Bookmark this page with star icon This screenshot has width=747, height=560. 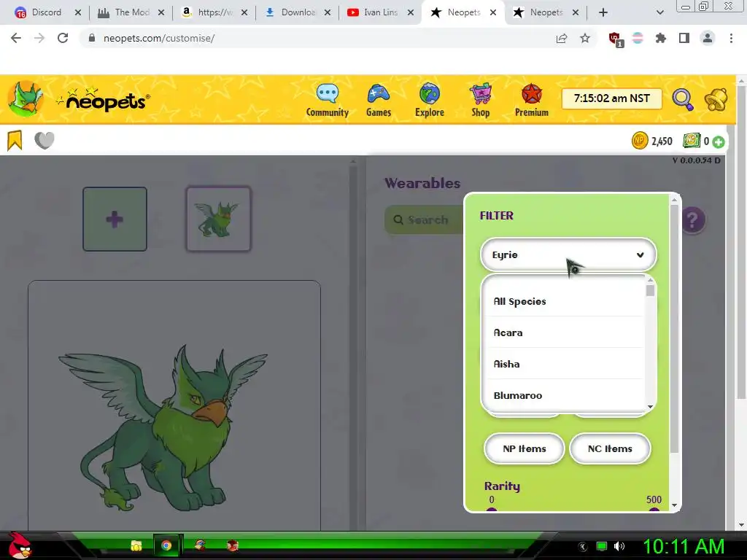click(x=585, y=38)
